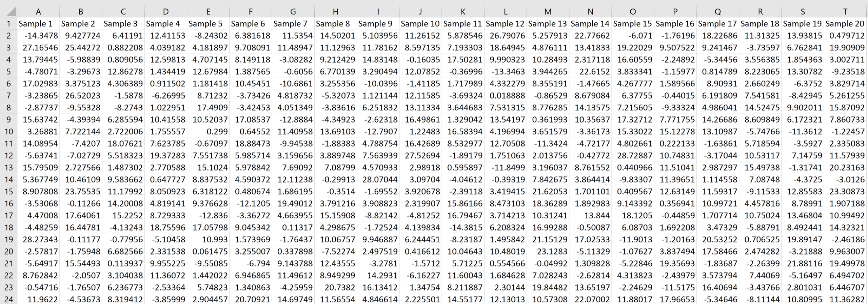Select cell containing 10.993
This screenshot has width=868, height=304.
coord(208,240)
